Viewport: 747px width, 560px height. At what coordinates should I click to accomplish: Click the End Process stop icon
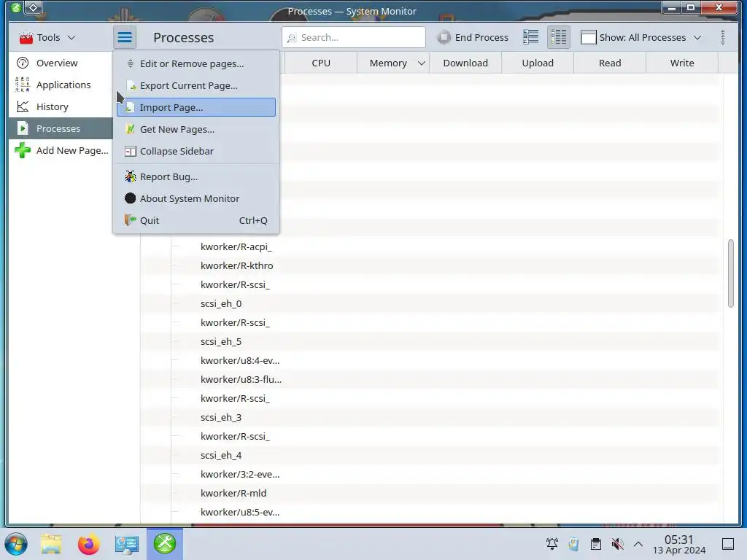tap(444, 37)
